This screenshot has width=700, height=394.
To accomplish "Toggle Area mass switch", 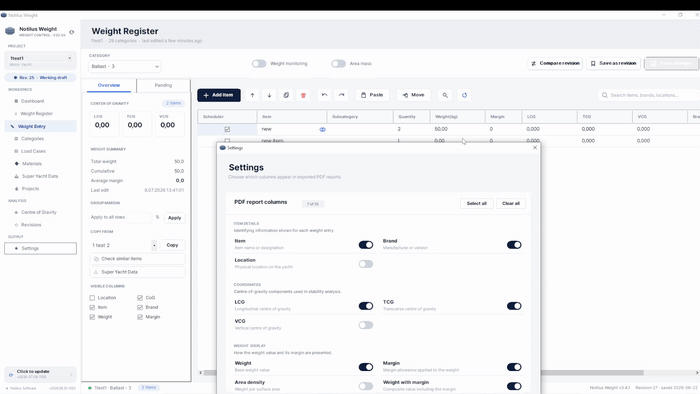I will [338, 64].
